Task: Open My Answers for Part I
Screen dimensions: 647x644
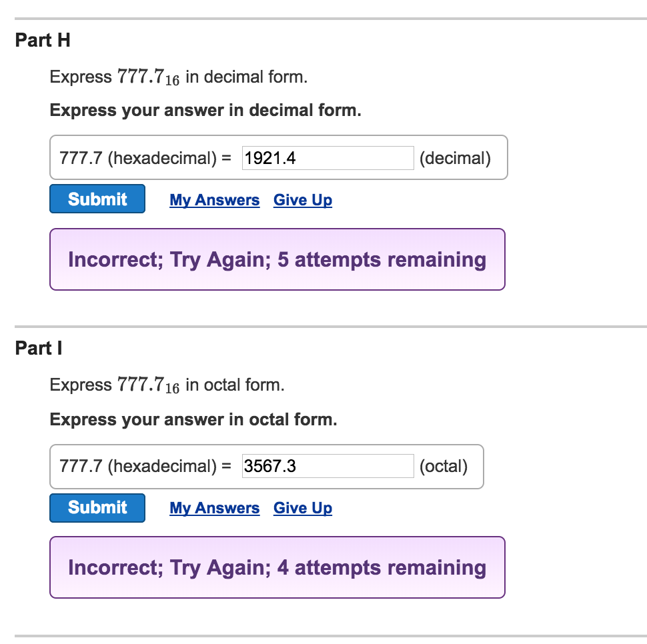Action: [214, 508]
